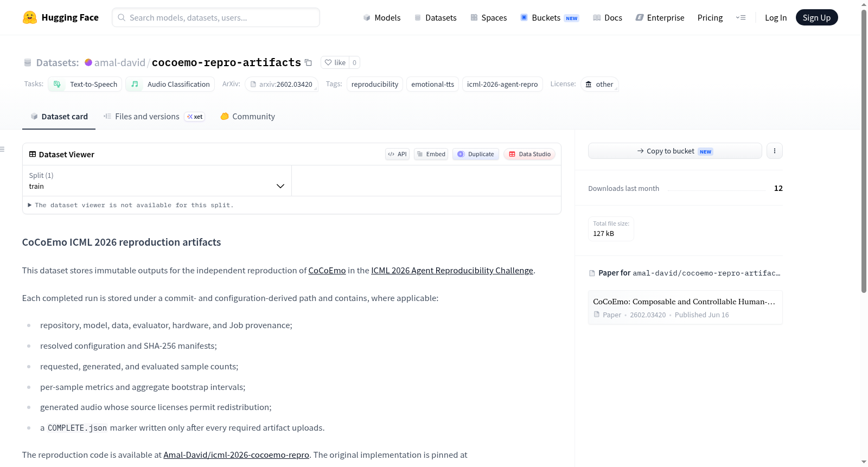The width and height of the screenshot is (868, 467).
Task: Open ICML 2026 Agent Reproducibility Challenge link
Action: [x=452, y=270]
